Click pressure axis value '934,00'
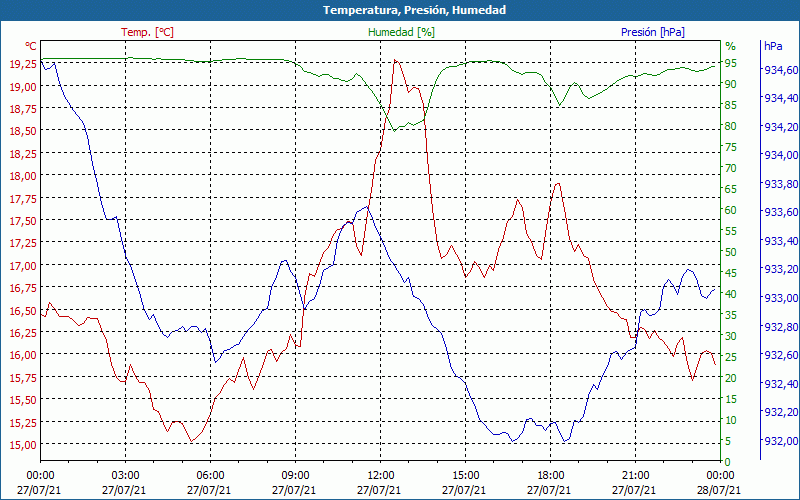The image size is (800, 500). 781,155
